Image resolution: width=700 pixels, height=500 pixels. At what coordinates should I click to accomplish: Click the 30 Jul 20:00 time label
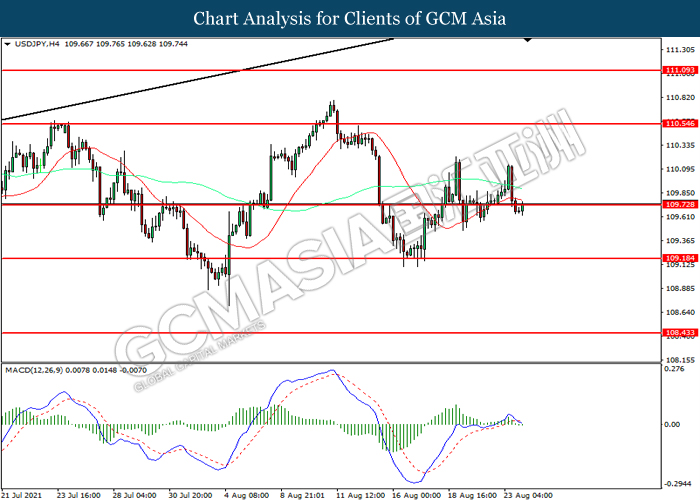pyautogui.click(x=190, y=495)
